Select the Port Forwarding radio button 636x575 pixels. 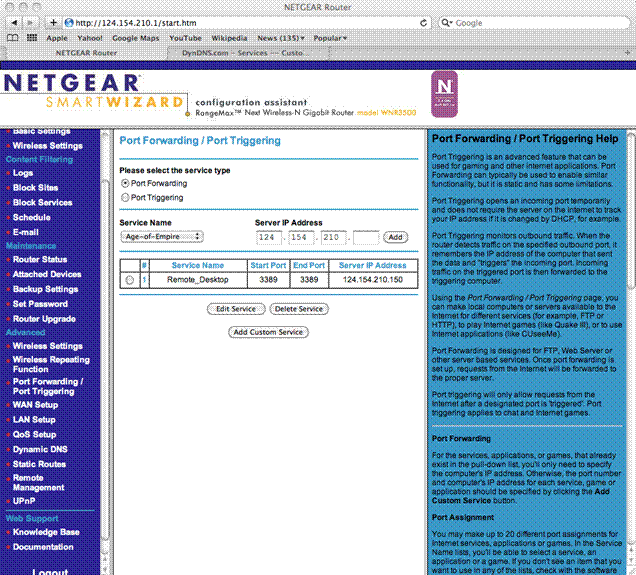125,183
